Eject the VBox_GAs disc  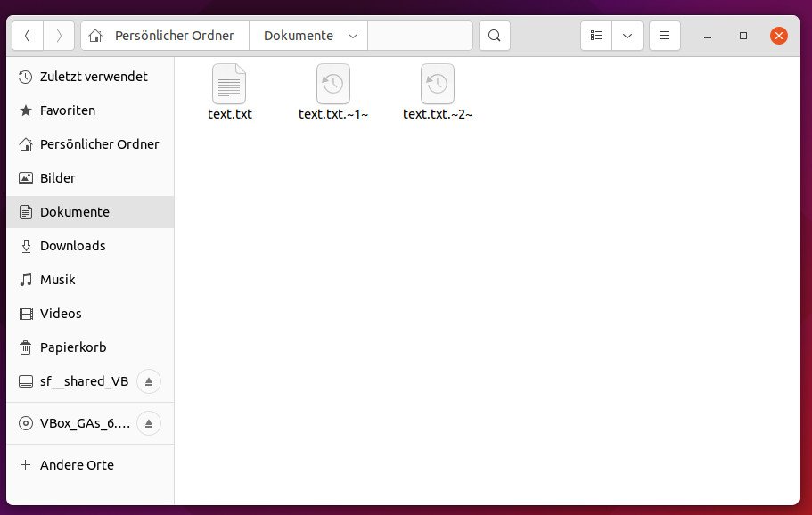pos(149,423)
